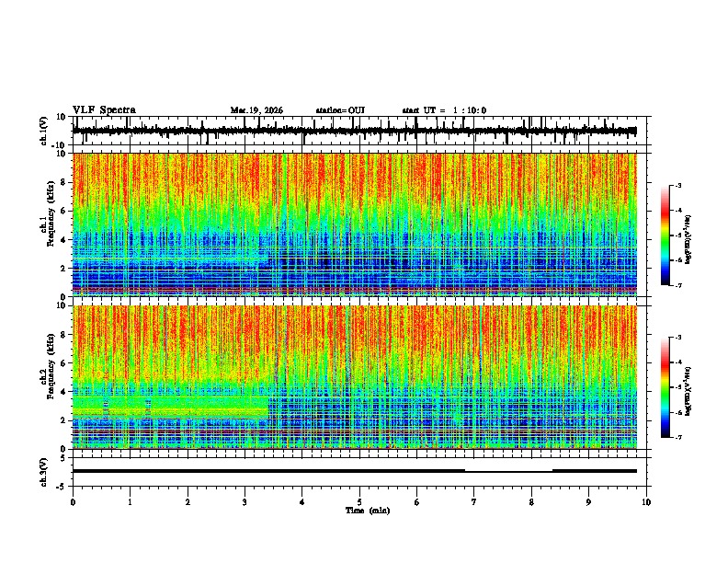Click the green band in ch.2 spectrogram
The height and width of the screenshot is (563, 728).
click(170, 406)
